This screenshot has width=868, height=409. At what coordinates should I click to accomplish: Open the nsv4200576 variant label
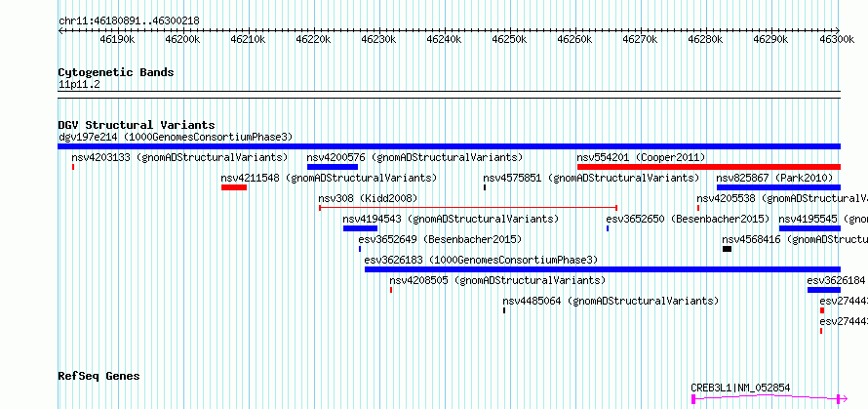tap(414, 157)
